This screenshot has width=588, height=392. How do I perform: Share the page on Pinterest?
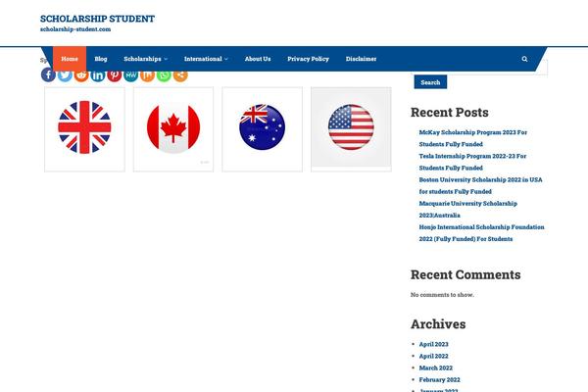click(115, 76)
